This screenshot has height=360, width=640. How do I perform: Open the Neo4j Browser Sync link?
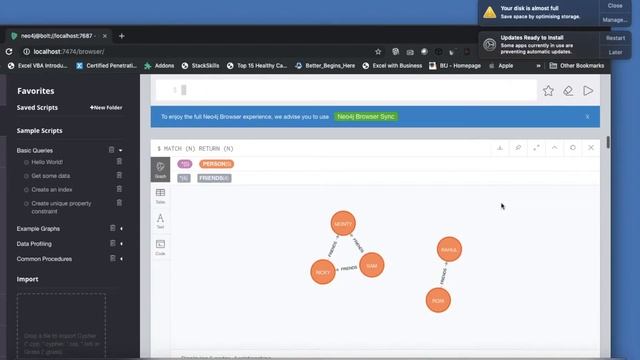coord(366,117)
